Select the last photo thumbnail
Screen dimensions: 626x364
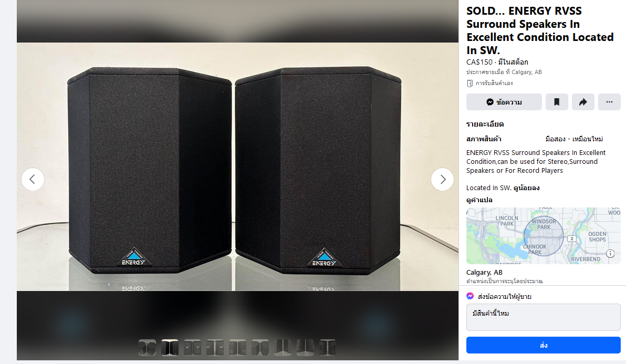pos(327,347)
